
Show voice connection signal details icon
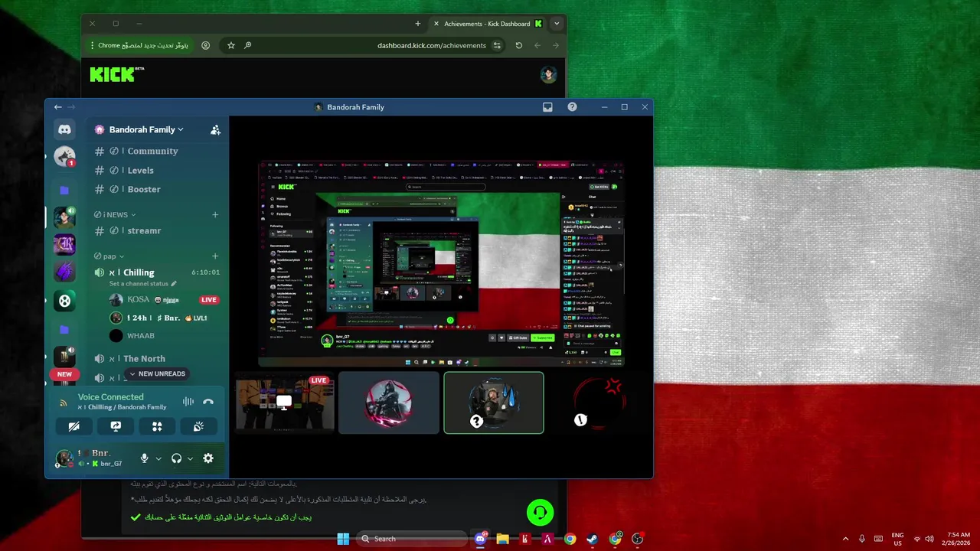tap(63, 403)
